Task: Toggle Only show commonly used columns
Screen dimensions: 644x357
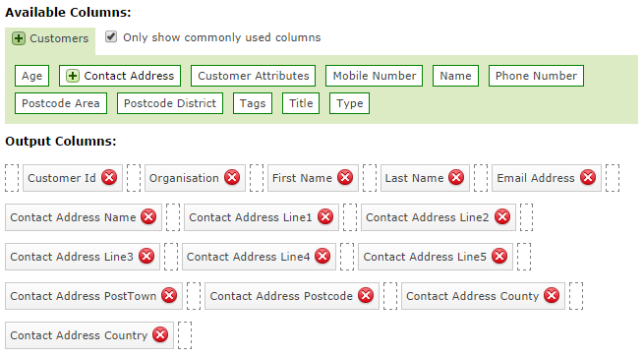Action: point(111,36)
